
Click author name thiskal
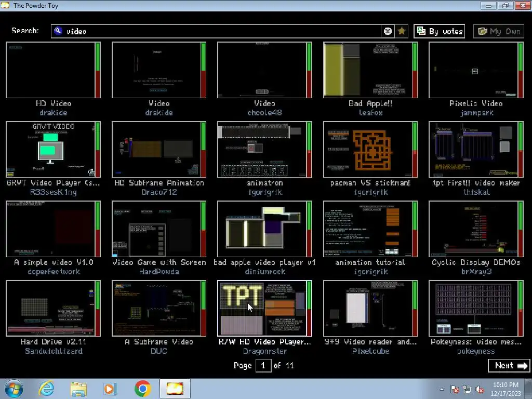click(476, 192)
